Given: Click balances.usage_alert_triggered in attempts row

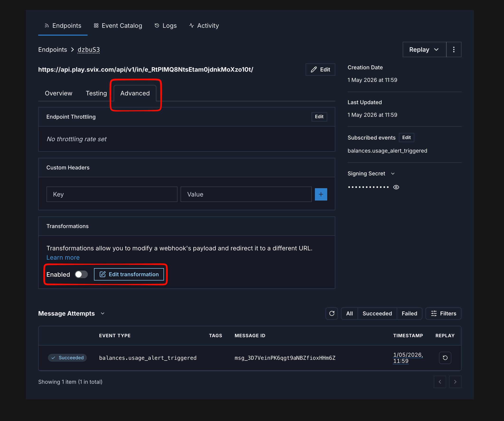Looking at the screenshot, I should 148,358.
